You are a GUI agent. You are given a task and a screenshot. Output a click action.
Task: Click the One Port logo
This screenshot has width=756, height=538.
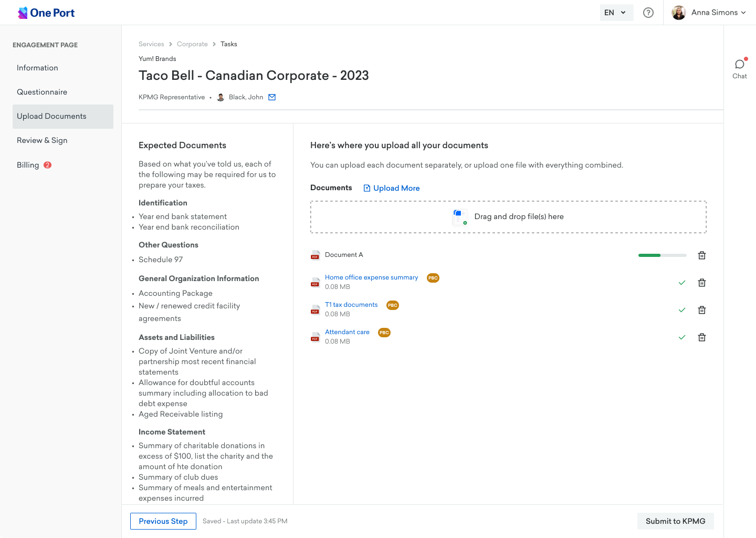click(x=46, y=13)
